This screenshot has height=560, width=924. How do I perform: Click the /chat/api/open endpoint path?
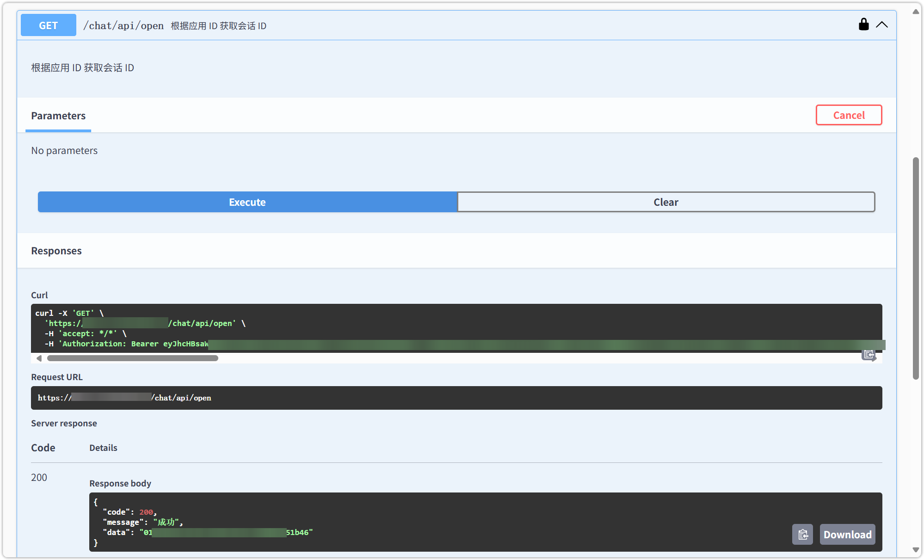123,26
